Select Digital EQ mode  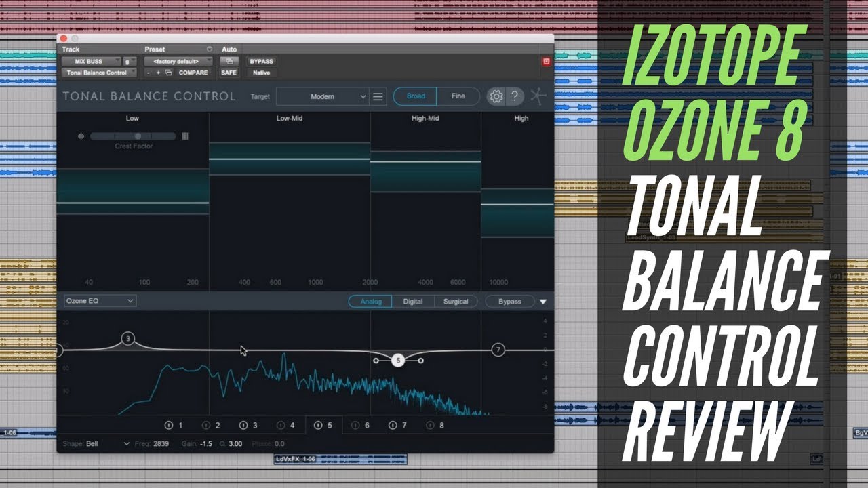(x=413, y=302)
